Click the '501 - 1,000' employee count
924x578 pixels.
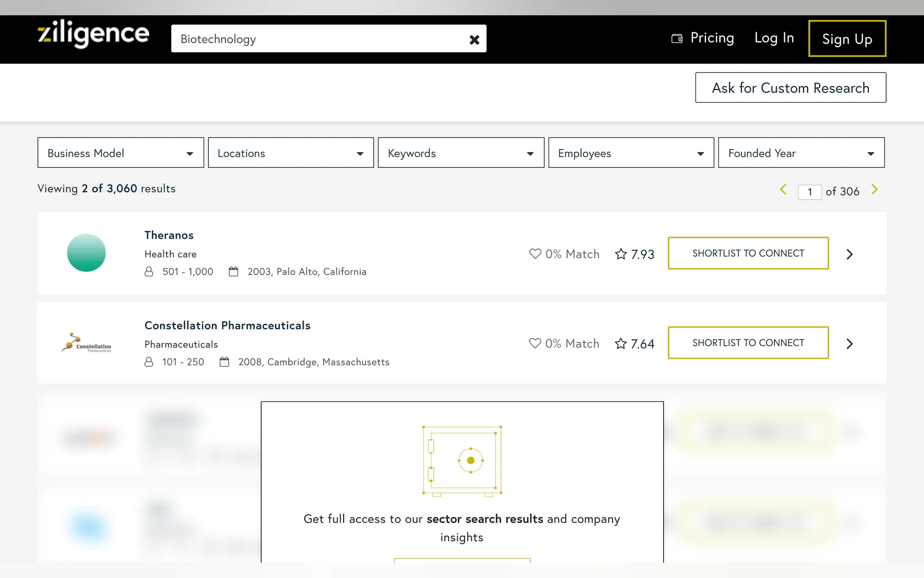pyautogui.click(x=188, y=272)
